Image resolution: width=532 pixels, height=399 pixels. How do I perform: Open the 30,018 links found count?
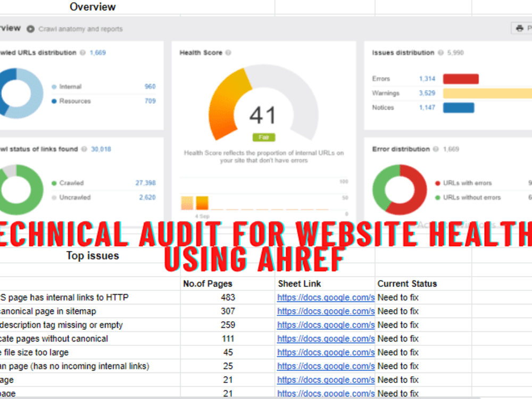pyautogui.click(x=101, y=149)
